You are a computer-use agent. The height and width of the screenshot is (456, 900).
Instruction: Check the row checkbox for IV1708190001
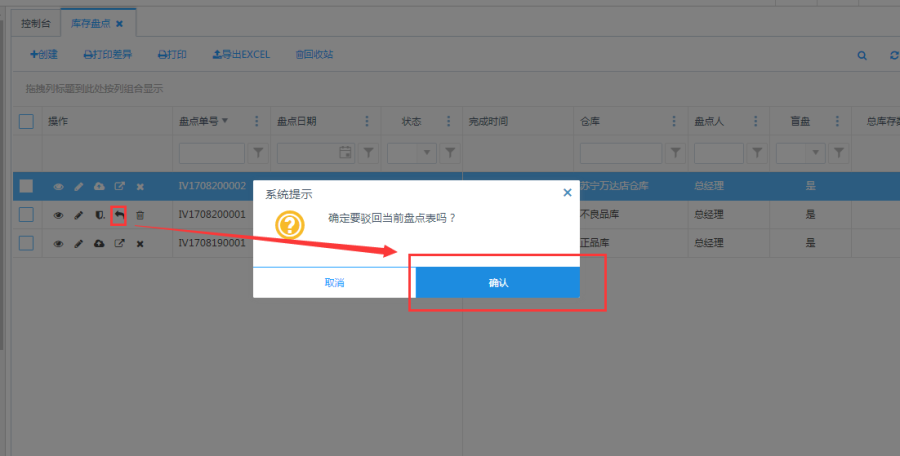[27, 243]
